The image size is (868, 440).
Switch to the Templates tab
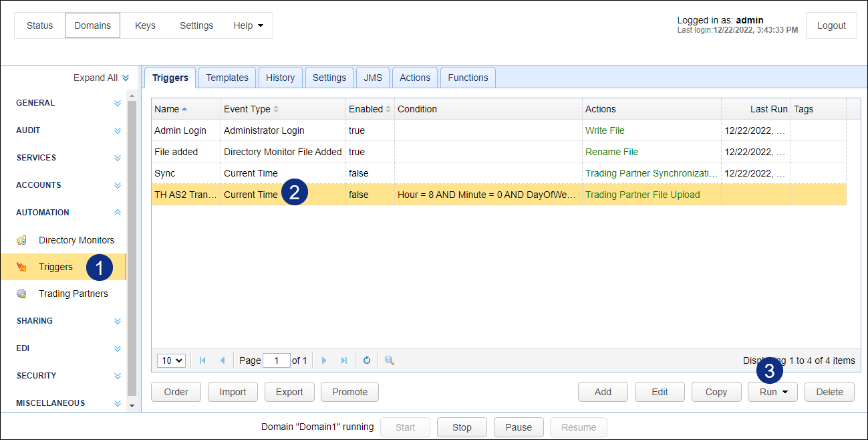[227, 78]
